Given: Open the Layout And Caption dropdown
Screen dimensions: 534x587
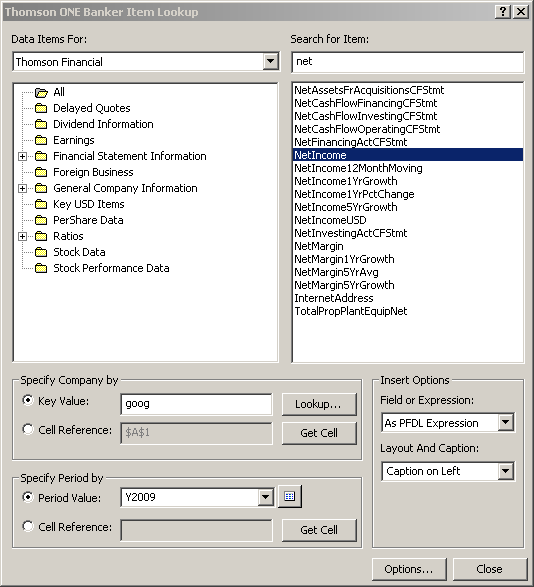Looking at the screenshot, I should (506, 471).
